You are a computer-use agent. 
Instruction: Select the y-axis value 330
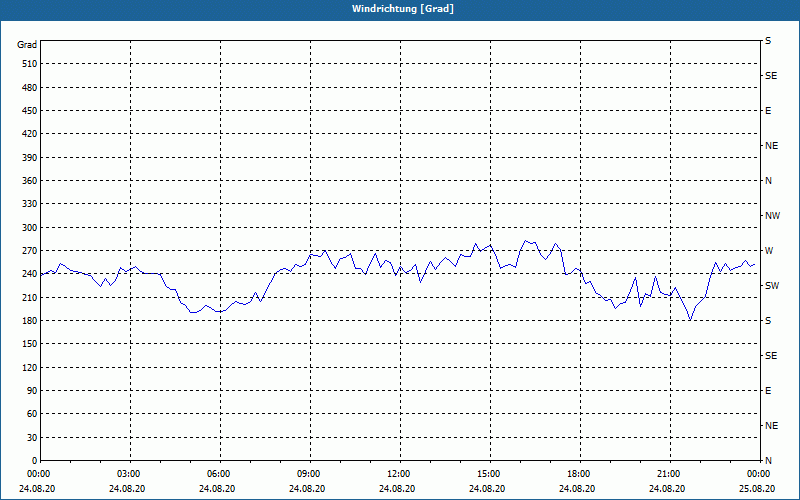pyautogui.click(x=30, y=204)
